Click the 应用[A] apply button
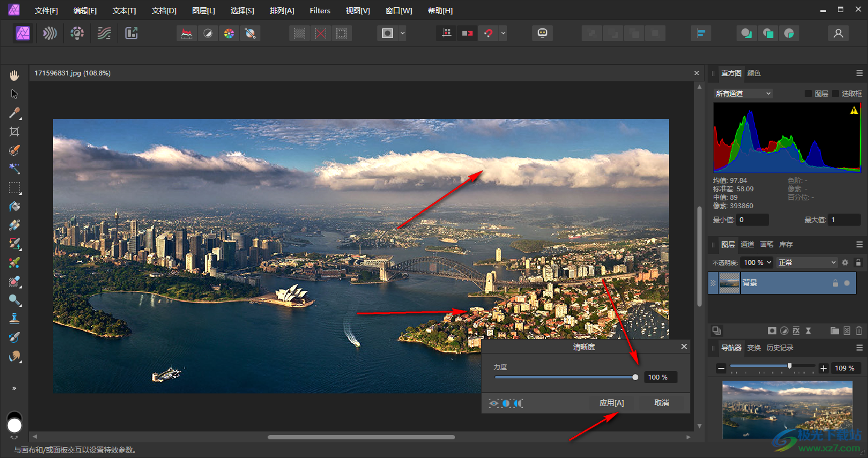Screen dimensions: 868x458 (x=611, y=403)
